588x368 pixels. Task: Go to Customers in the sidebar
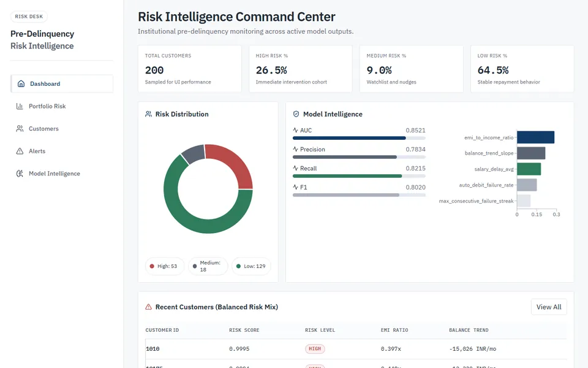pyautogui.click(x=62, y=129)
